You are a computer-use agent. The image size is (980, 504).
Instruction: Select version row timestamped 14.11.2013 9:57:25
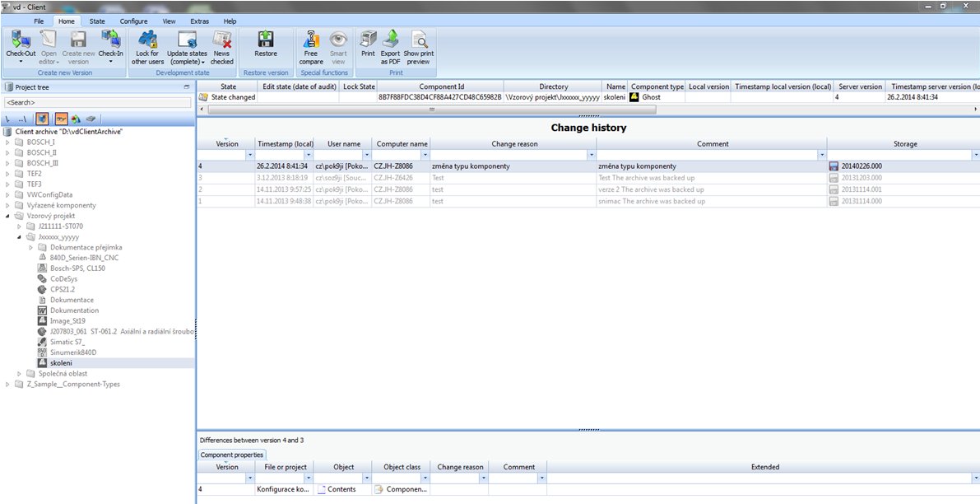tap(588, 189)
